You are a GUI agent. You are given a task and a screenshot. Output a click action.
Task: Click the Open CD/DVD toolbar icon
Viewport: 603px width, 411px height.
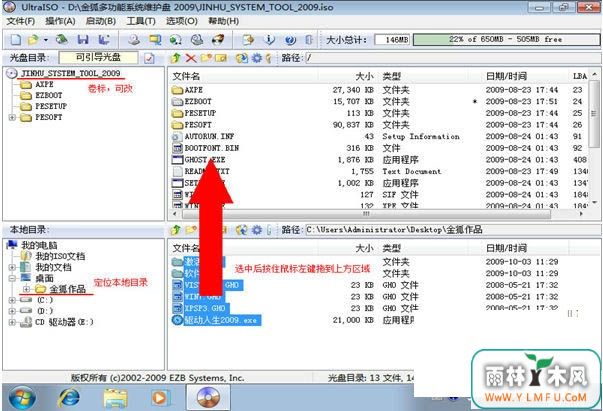62,39
